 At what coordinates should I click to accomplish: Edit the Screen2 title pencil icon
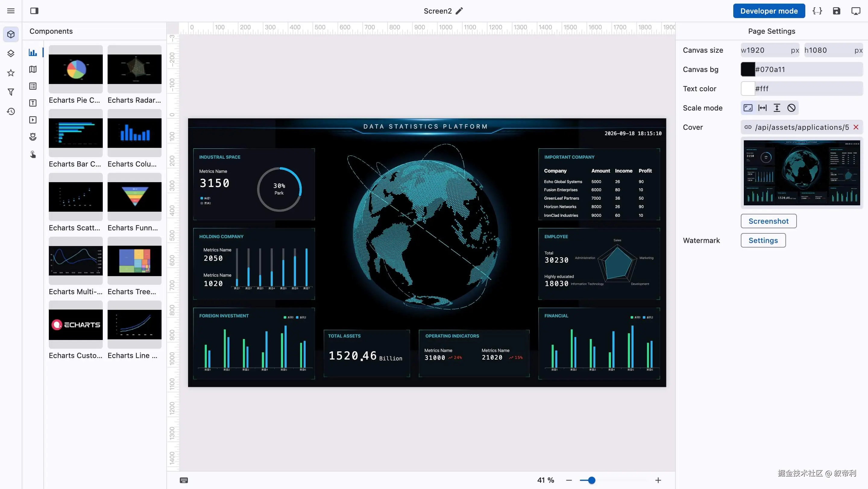pos(459,11)
